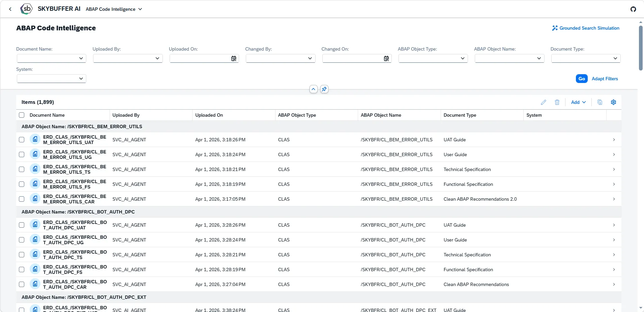Screen dimensions: 644x312
Task: Expand the Changed By filter dropdown
Action: coord(310,58)
